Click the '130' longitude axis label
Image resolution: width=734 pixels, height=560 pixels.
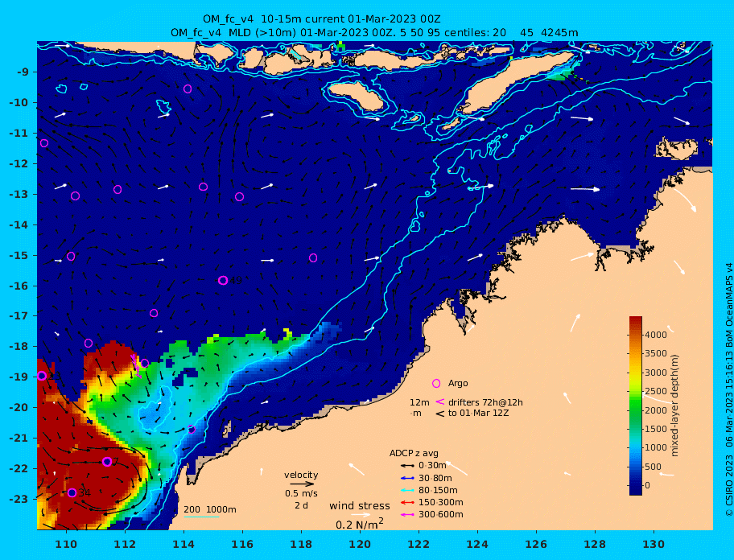pyautogui.click(x=654, y=544)
